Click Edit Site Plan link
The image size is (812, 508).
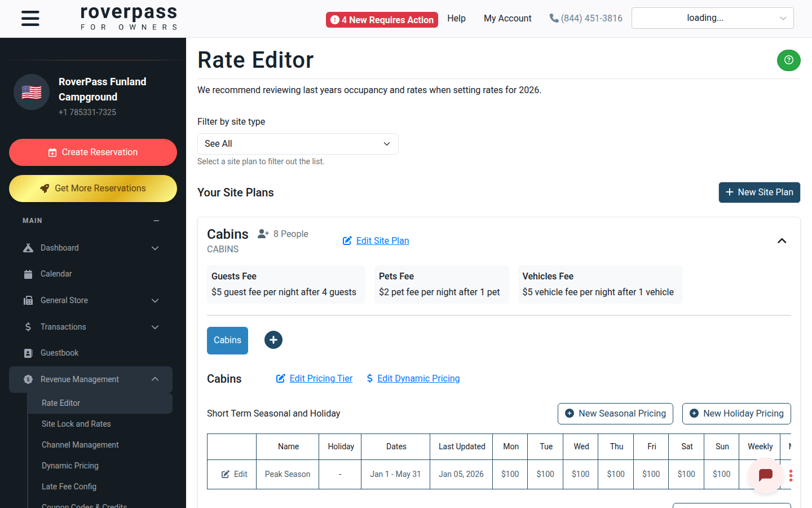coord(376,240)
